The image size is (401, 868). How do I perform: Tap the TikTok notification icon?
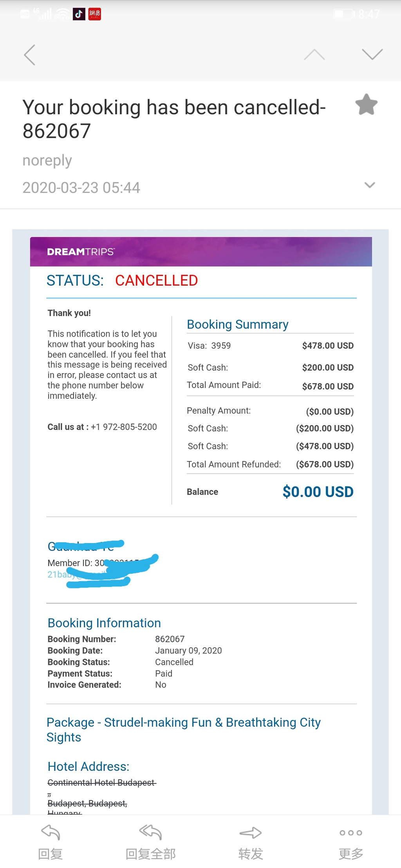pyautogui.click(x=79, y=14)
